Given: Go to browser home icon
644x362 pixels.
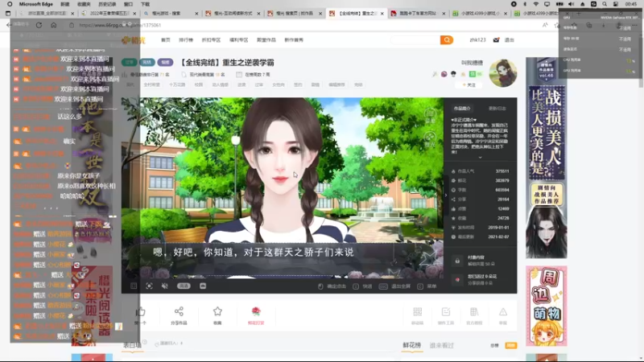Looking at the screenshot, I should point(53,25).
